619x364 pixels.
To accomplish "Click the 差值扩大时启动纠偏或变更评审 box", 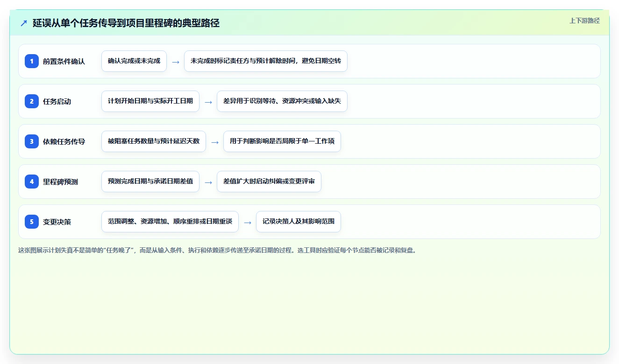I will point(269,182).
